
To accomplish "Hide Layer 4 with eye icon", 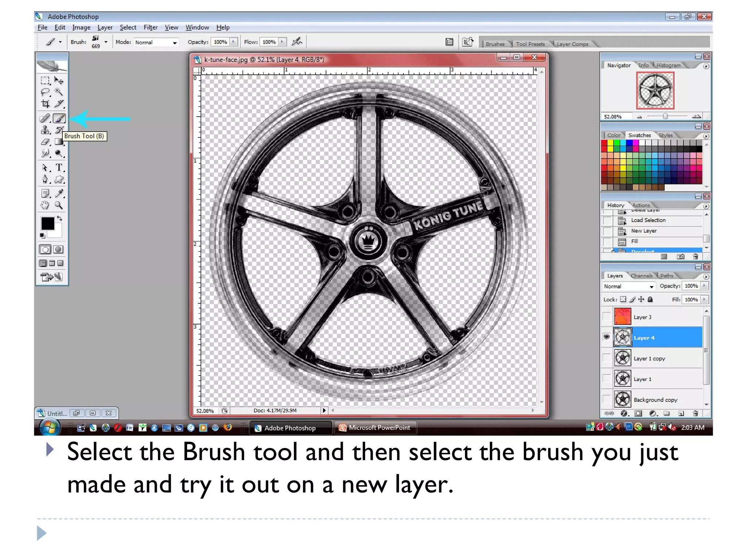I will click(x=607, y=337).
